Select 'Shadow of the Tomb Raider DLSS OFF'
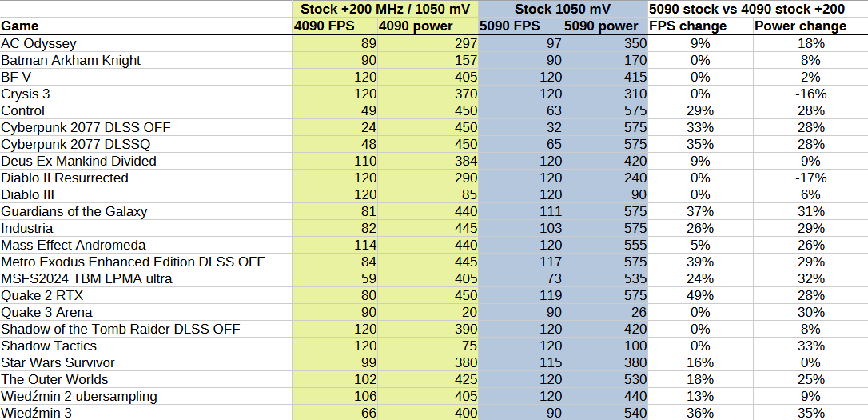 point(146,329)
